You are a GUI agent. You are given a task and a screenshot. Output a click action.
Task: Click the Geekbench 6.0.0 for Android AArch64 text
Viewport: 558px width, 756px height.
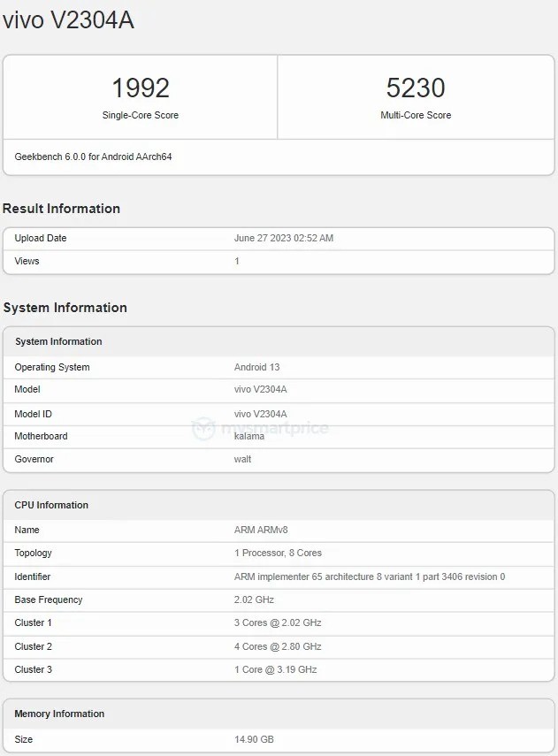[93, 157]
